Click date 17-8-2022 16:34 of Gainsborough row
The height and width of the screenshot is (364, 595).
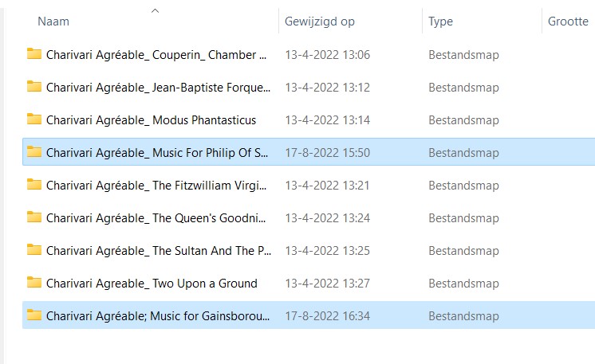[327, 316]
